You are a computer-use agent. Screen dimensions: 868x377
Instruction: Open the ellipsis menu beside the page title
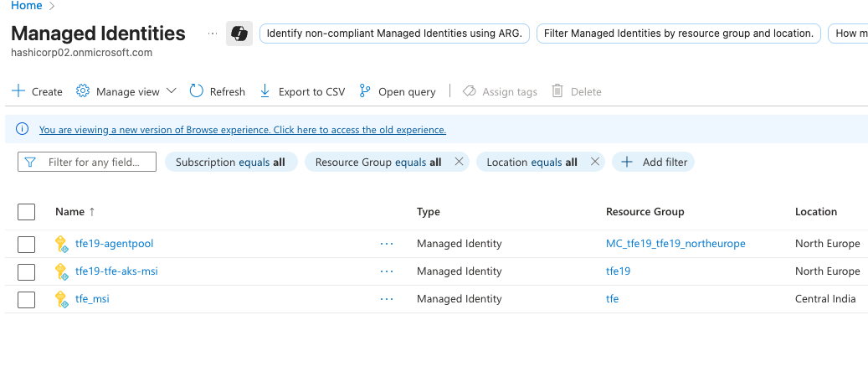point(212,34)
